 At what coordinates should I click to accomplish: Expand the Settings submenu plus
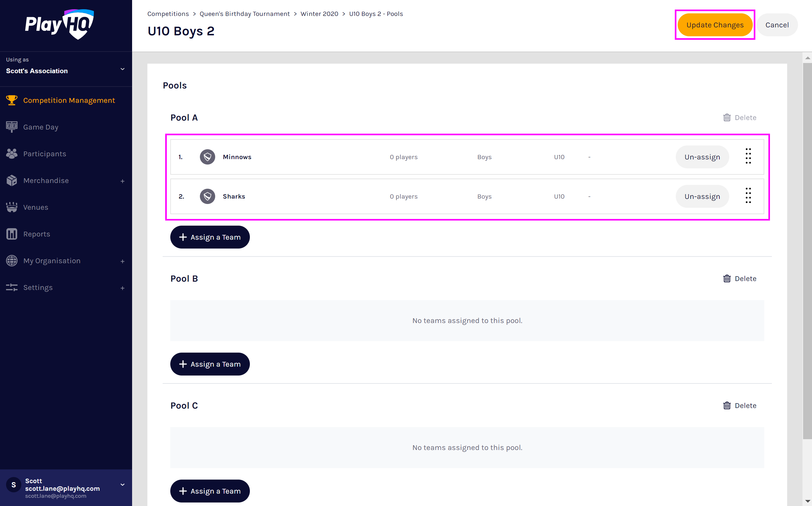(123, 288)
